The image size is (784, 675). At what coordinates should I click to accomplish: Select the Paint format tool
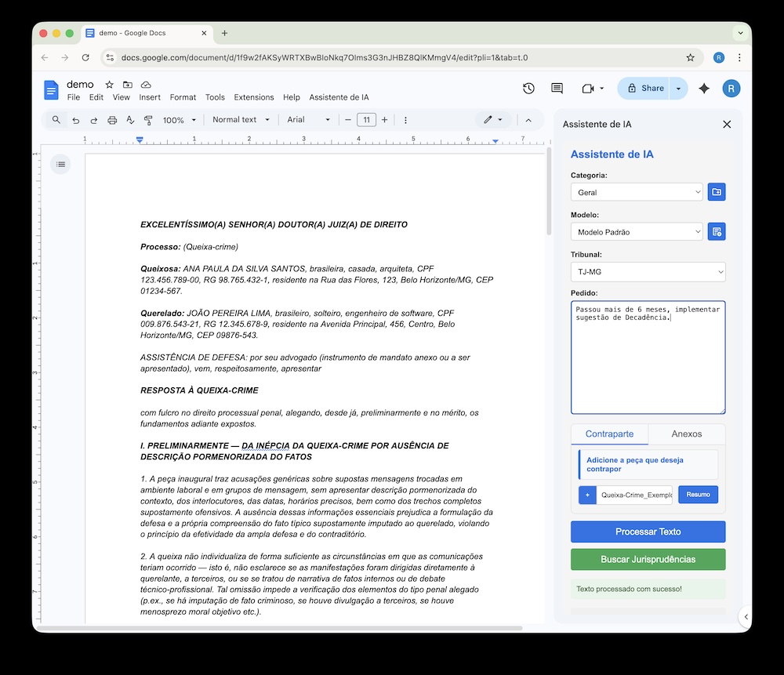pos(149,119)
